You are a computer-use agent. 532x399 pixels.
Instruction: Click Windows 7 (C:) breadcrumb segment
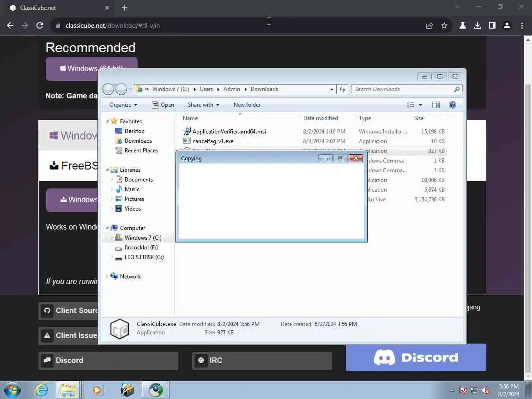click(171, 89)
